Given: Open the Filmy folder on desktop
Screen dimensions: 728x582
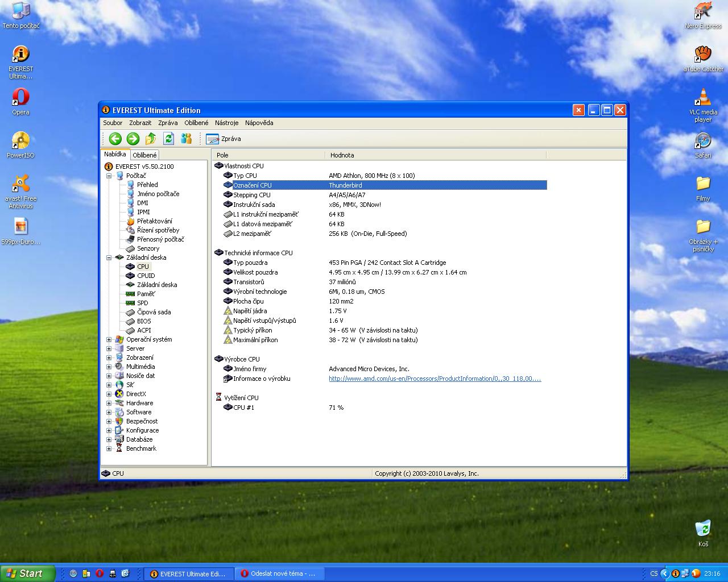Looking at the screenshot, I should point(703,188).
